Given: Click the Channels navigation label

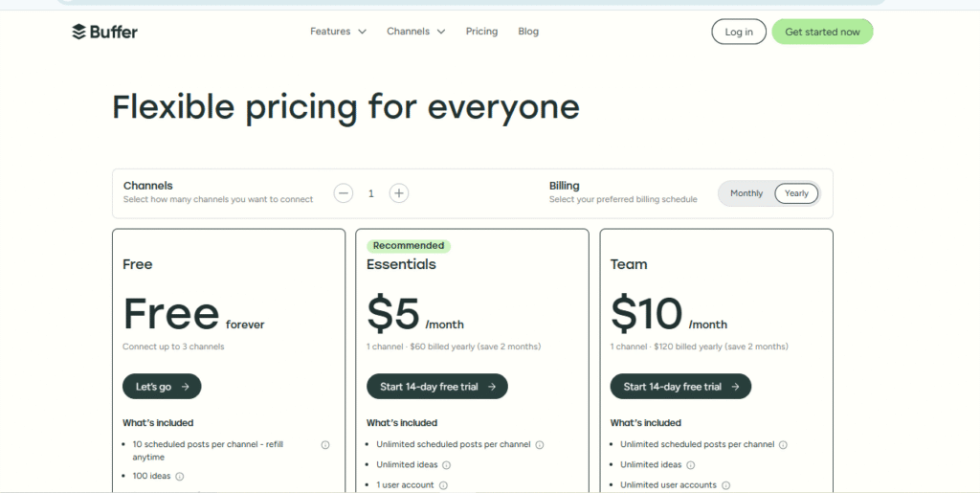Looking at the screenshot, I should [x=408, y=32].
